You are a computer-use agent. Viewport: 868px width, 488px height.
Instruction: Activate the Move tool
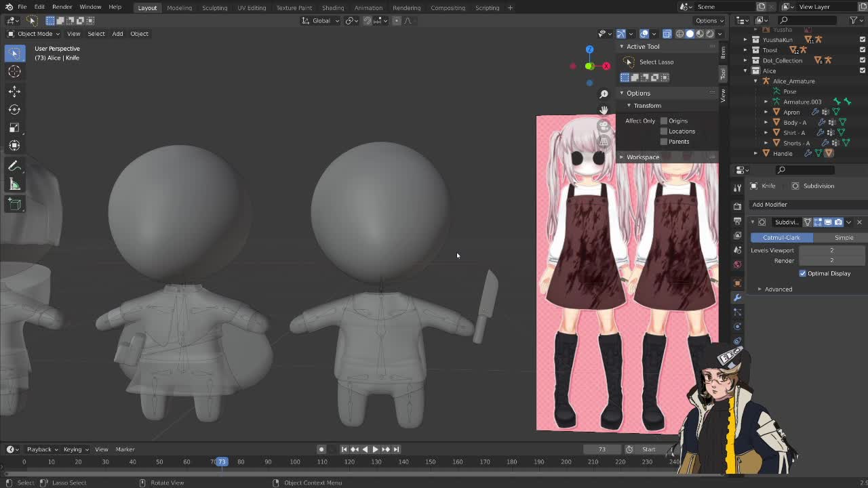tap(14, 91)
